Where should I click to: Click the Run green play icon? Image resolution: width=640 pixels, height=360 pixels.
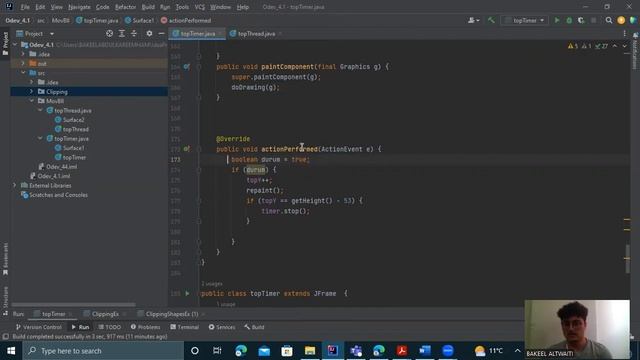(557, 20)
